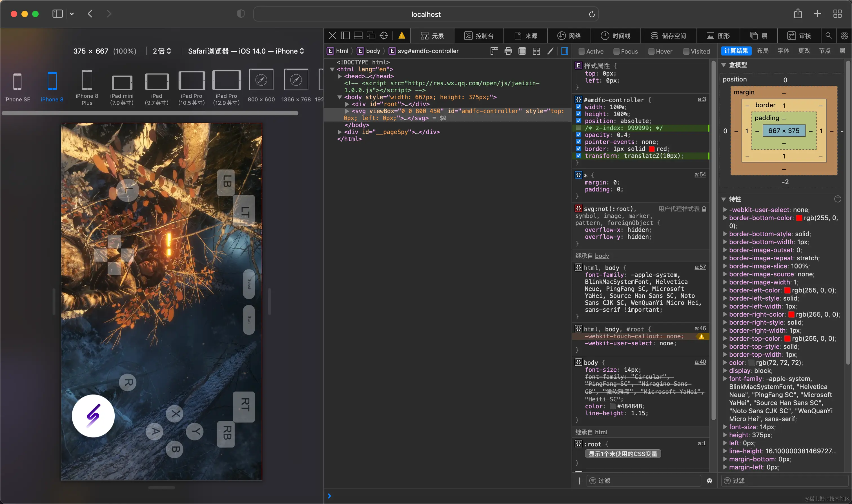Expand the head element node
The height and width of the screenshot is (504, 852).
click(x=340, y=76)
